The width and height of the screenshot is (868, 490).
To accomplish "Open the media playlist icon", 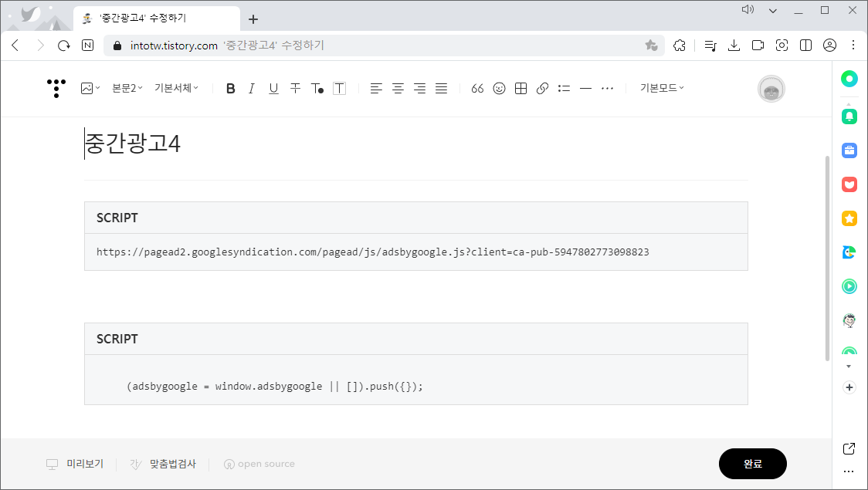I will (710, 46).
